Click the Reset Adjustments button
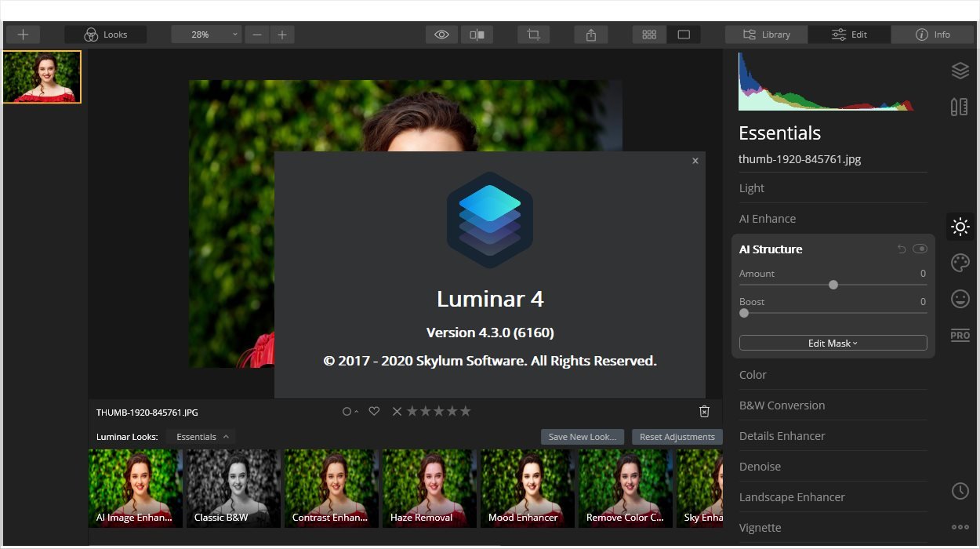Image resolution: width=980 pixels, height=549 pixels. tap(677, 437)
